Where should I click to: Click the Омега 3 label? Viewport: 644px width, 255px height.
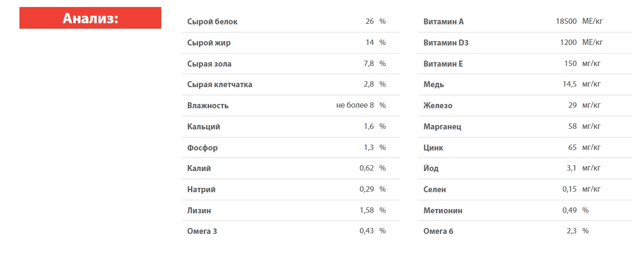[x=202, y=231]
